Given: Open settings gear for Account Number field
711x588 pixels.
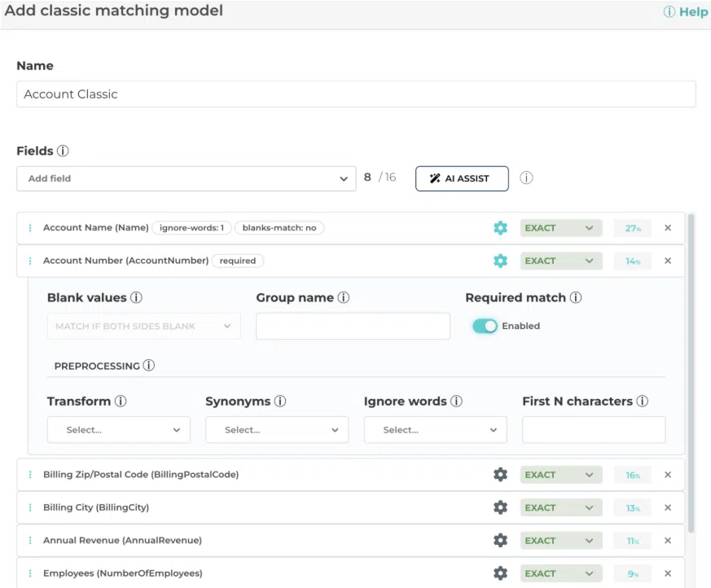Looking at the screenshot, I should (x=500, y=261).
